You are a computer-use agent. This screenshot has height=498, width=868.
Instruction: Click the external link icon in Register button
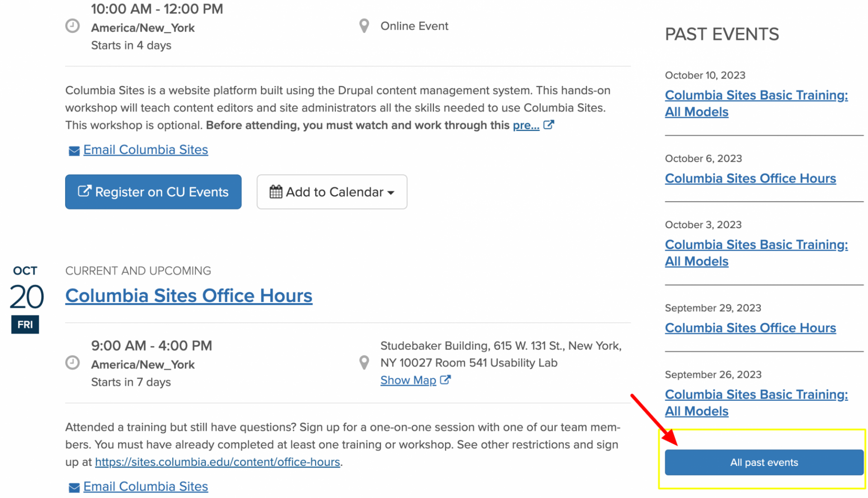(x=85, y=191)
